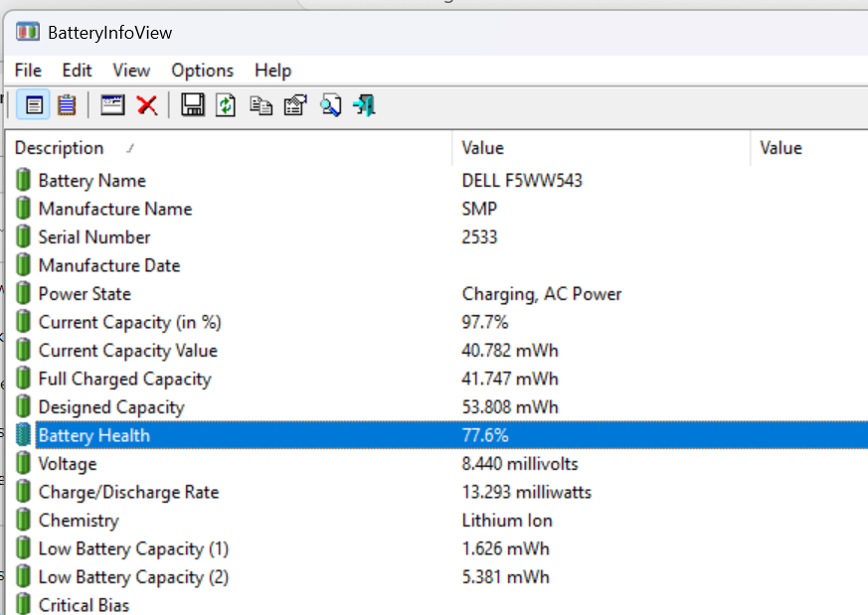Click battery icon beside Voltage
This screenshot has height=615, width=868.
(x=23, y=463)
